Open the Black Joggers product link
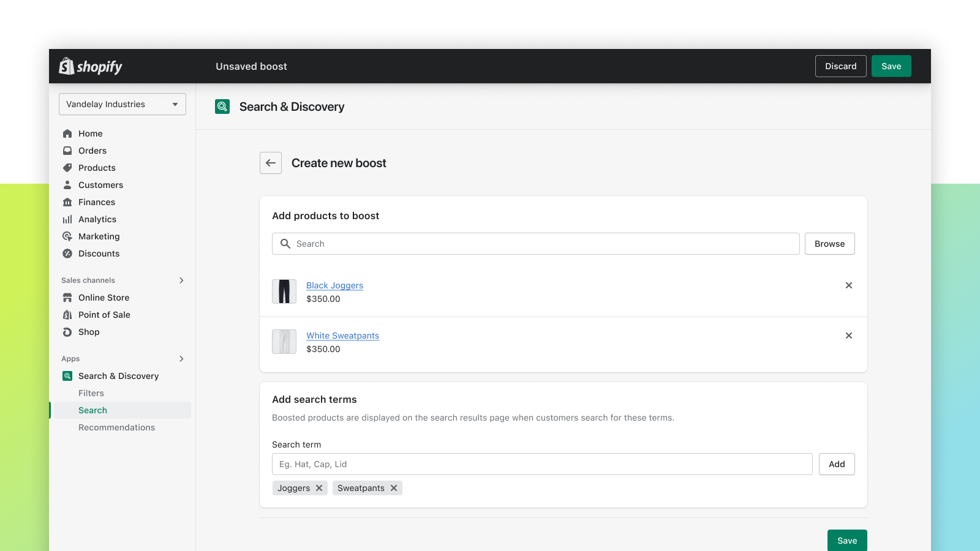Screen dimensions: 980x551 pyautogui.click(x=334, y=285)
